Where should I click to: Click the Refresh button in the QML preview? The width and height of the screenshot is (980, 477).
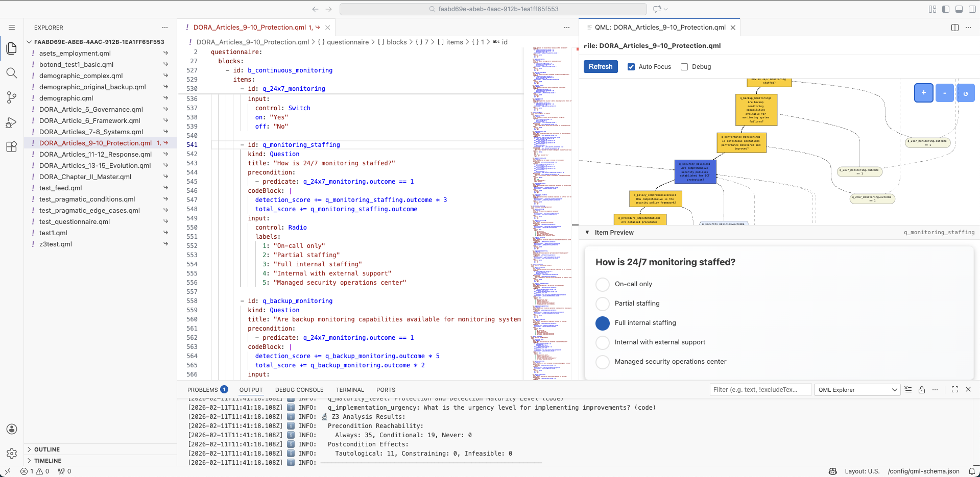pyautogui.click(x=601, y=66)
